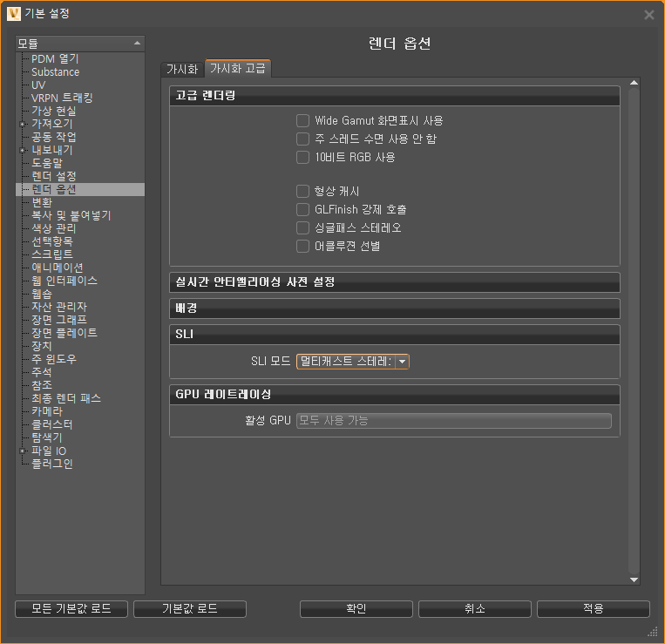665x644 pixels.
Task: Select the 가시화 고급 tab
Action: [237, 68]
